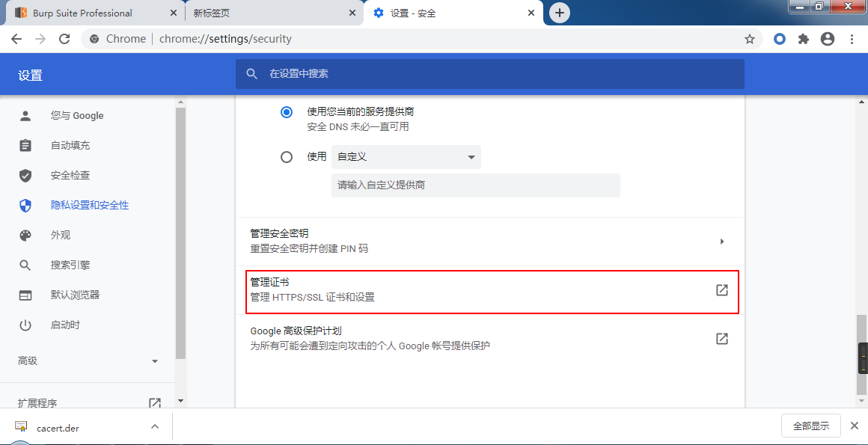Screen dimensions: 868x445
Task: Click external link icon on Google 高级保护计划
Action: [x=722, y=339]
